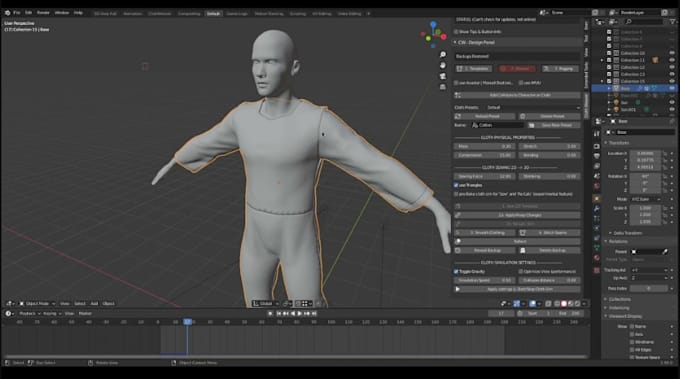Open the Texture properties tab icon
Image resolution: width=680 pixels, height=379 pixels.
[597, 270]
